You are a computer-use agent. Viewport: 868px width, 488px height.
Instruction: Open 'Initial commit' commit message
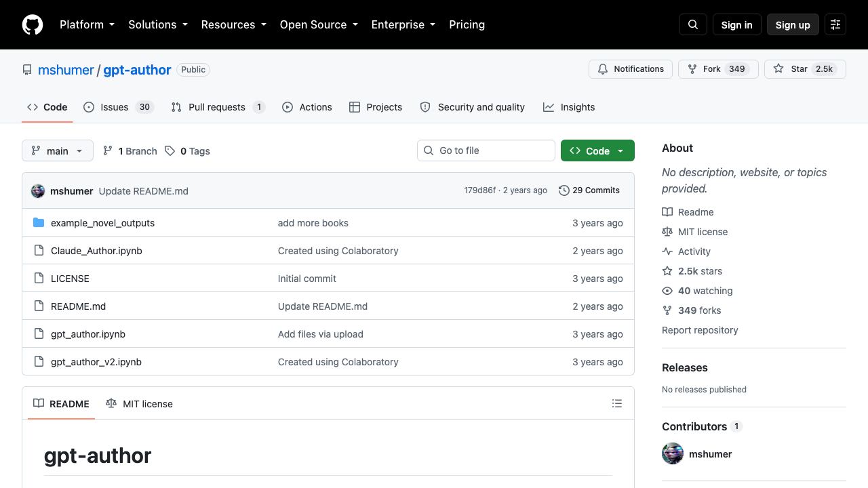(x=307, y=279)
